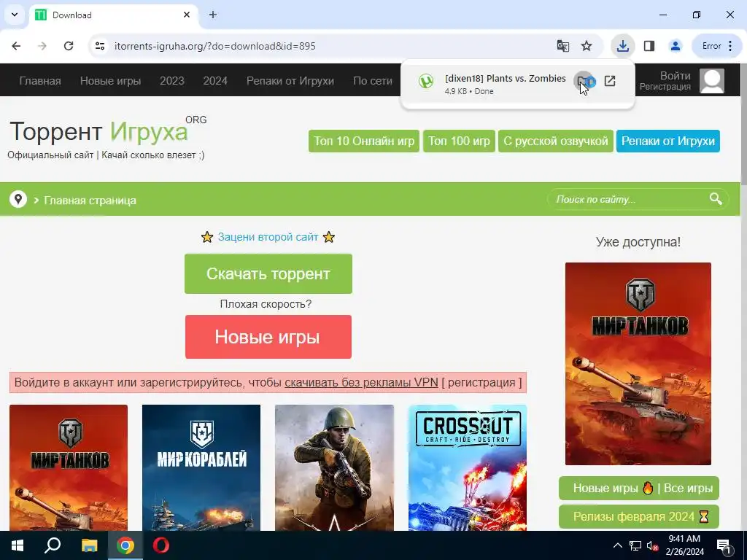Screen dimensions: 747x560
Task: Open По сети menu item
Action: click(x=373, y=81)
